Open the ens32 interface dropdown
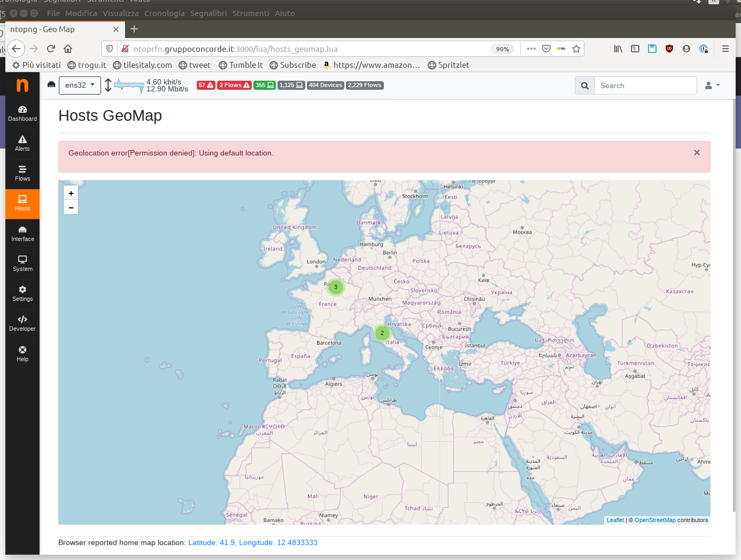The width and height of the screenshot is (741, 560). pos(80,85)
